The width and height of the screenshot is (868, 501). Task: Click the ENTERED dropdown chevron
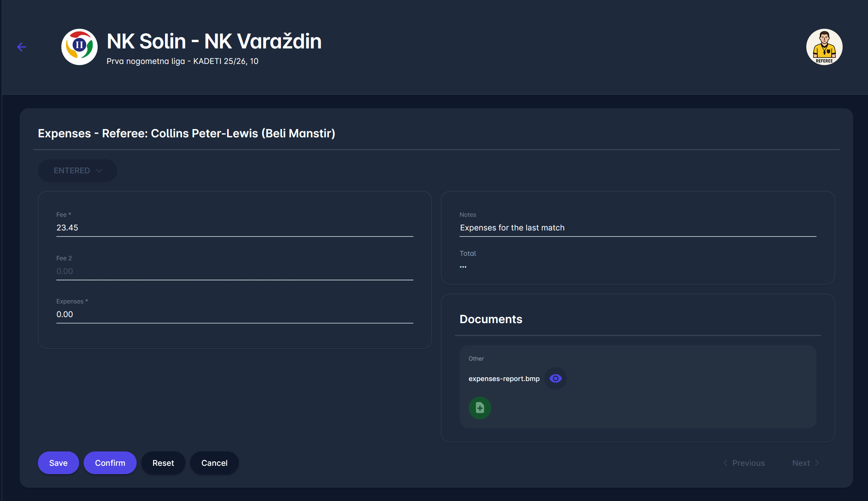point(99,171)
